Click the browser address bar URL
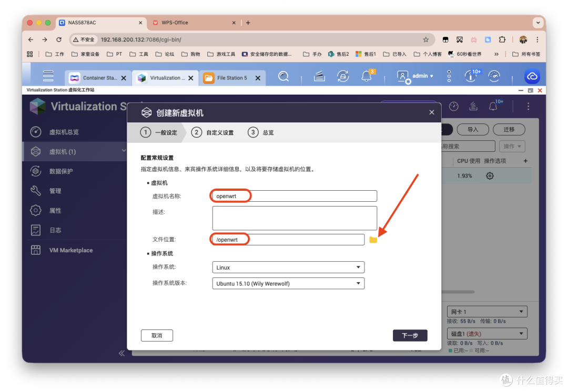The image size is (568, 392). coord(141,39)
